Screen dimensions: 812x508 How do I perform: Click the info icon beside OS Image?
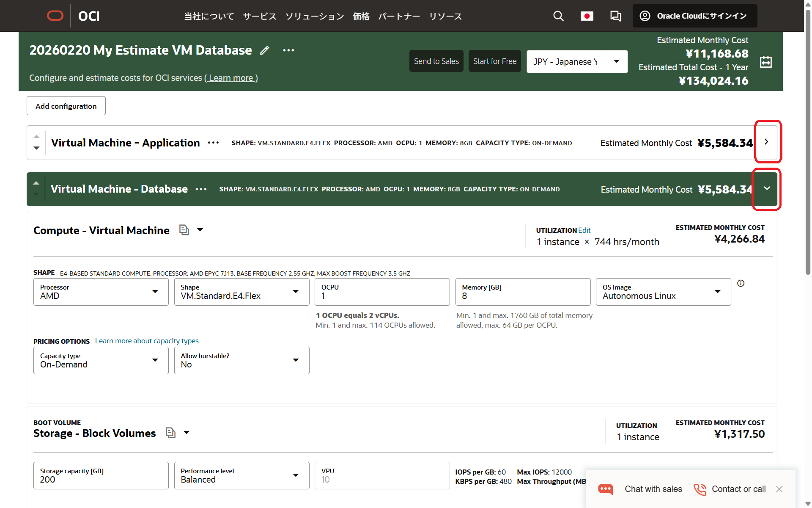(741, 283)
